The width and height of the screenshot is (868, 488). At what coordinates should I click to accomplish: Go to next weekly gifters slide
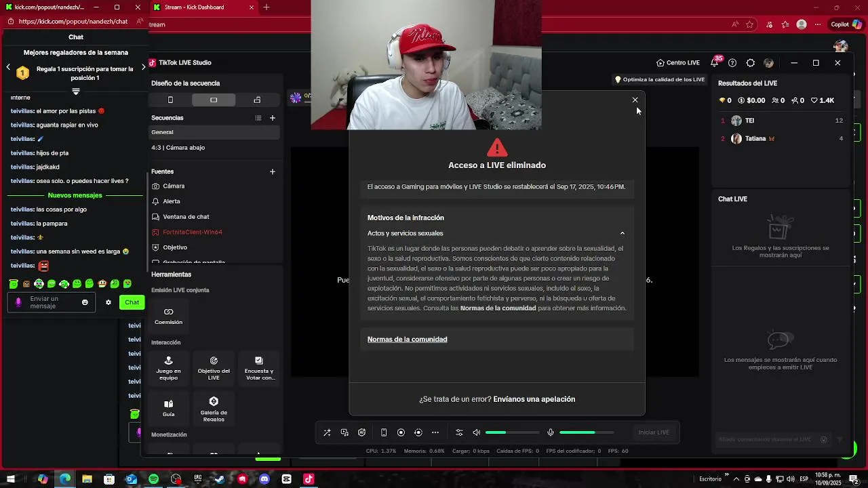pyautogui.click(x=143, y=67)
